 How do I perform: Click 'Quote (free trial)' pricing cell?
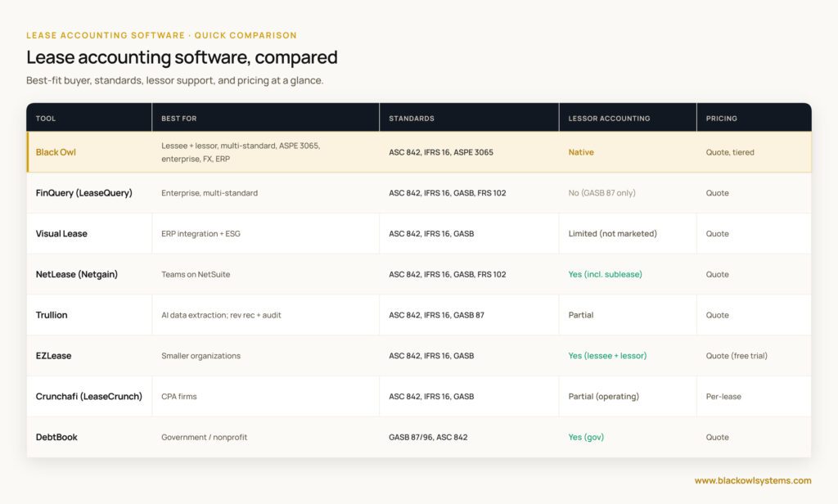click(x=737, y=355)
